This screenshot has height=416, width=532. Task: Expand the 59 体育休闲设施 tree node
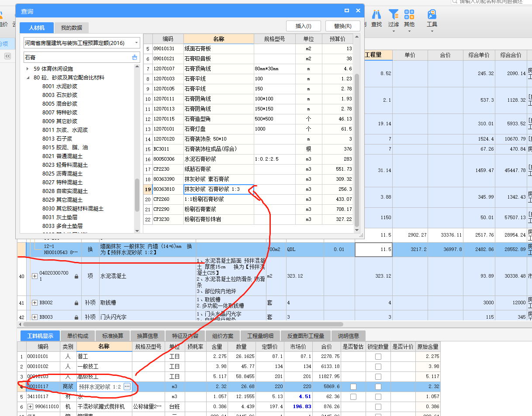(x=28, y=69)
